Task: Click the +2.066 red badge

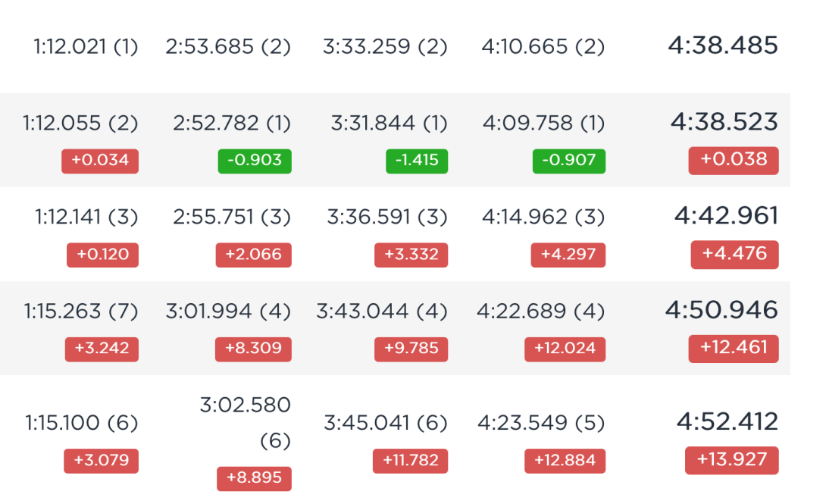Action: [253, 255]
